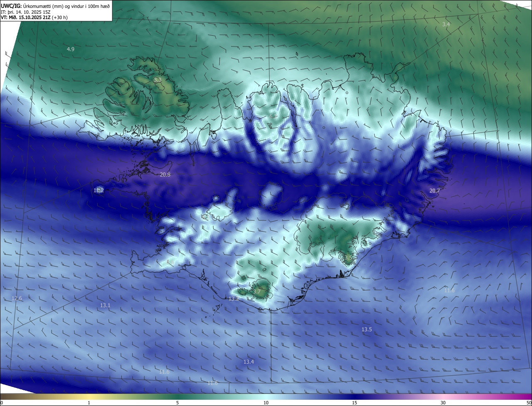Click the 13.1 value southwest of Iceland
The width and height of the screenshot is (532, 406).
tap(105, 305)
